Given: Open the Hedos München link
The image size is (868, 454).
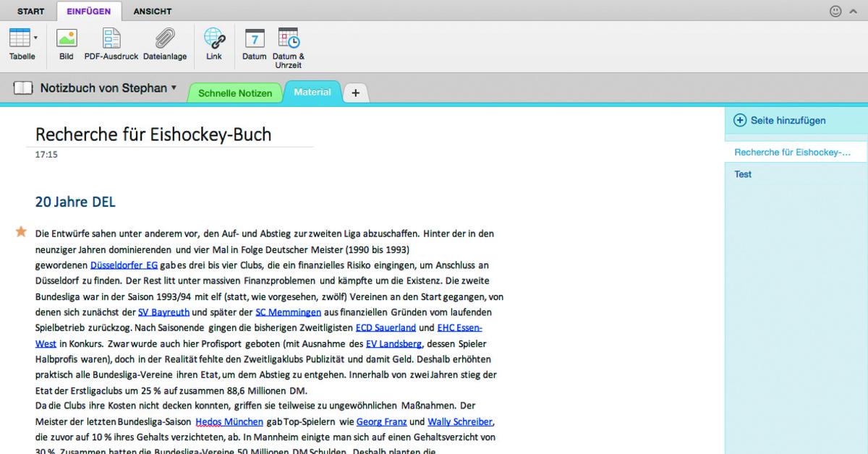Looking at the screenshot, I should tap(229, 422).
